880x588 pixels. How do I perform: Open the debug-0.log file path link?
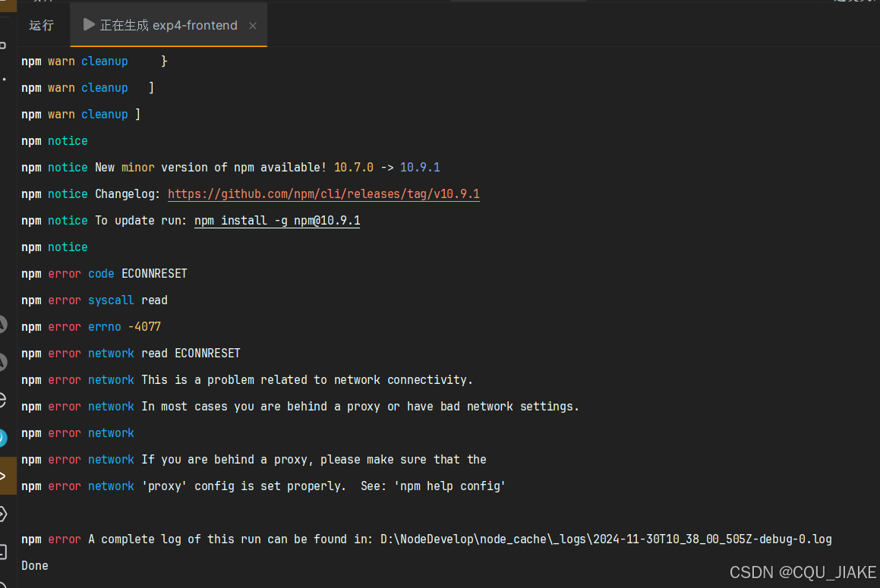(x=604, y=539)
